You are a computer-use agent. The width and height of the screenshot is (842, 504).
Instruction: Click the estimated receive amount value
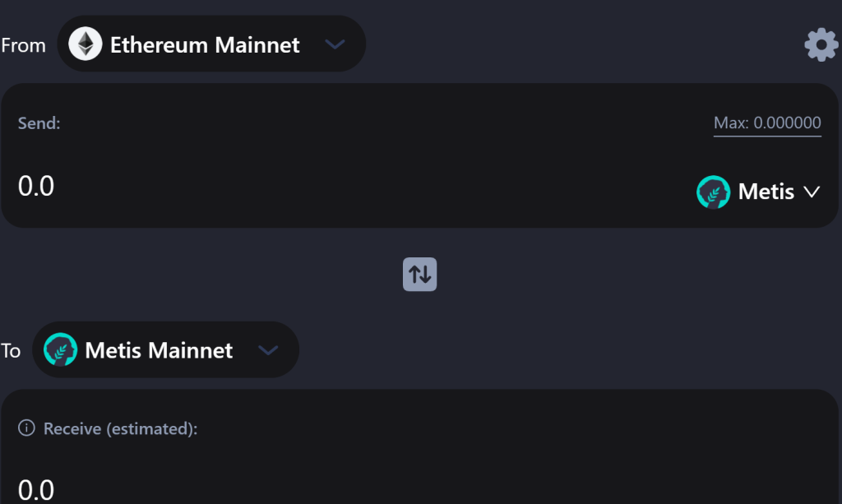tap(36, 489)
